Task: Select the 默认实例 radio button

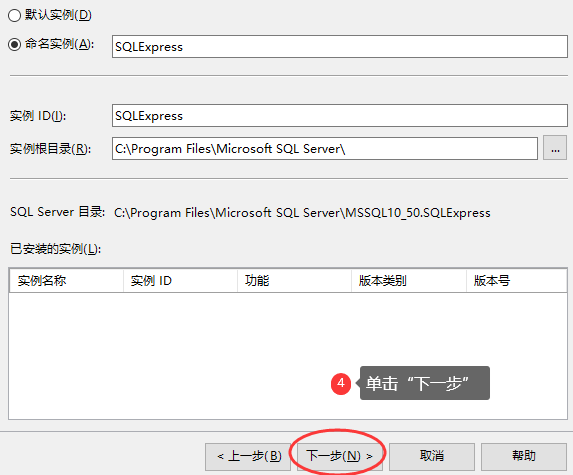Action: pos(14,15)
